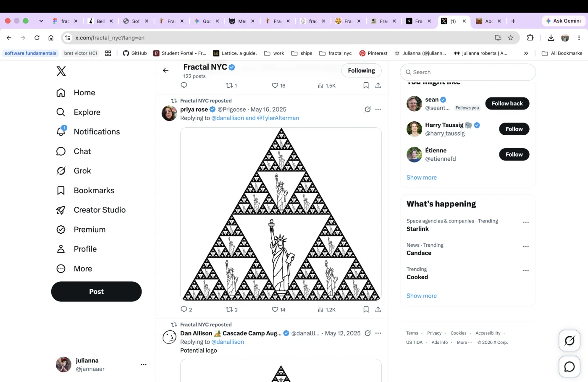Viewport: 588px width, 382px height.
Task: Open Grok from the sidebar
Action: click(73, 171)
